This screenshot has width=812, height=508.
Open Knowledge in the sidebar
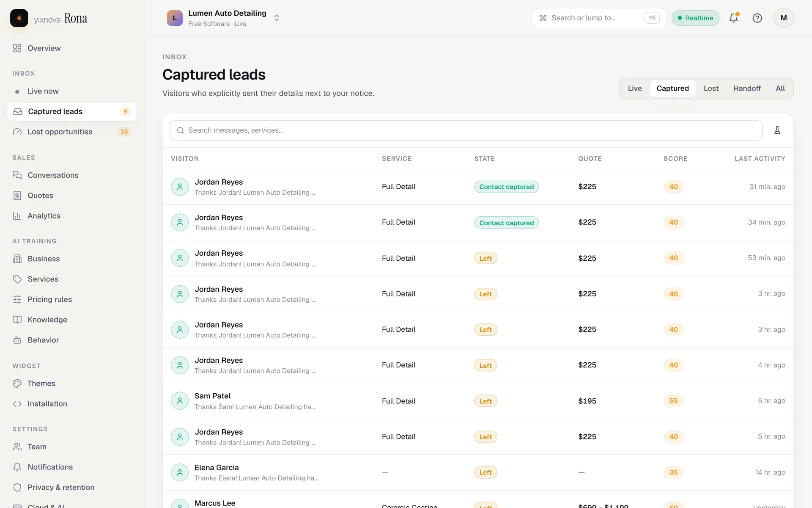click(72, 320)
